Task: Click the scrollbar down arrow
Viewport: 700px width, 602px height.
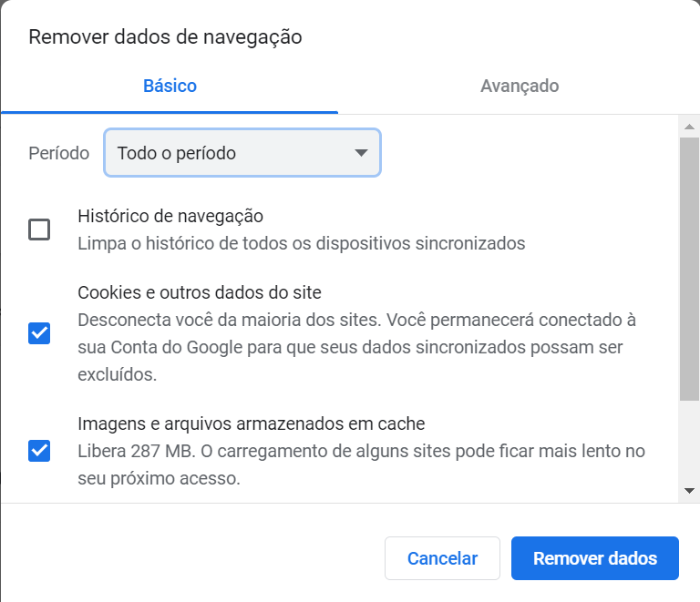Action: pyautogui.click(x=689, y=491)
